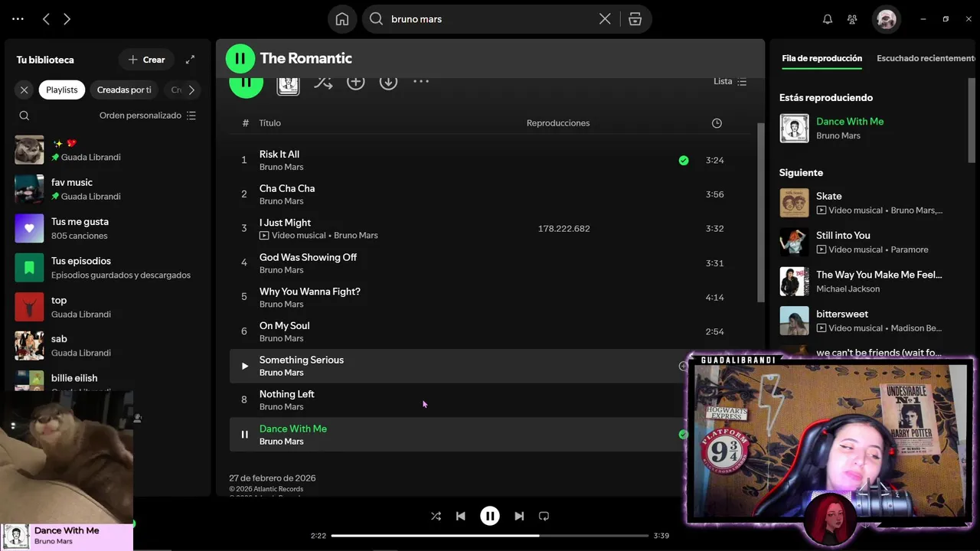Open the Lista view dropdown
Screen dimensions: 980x551
730,81
